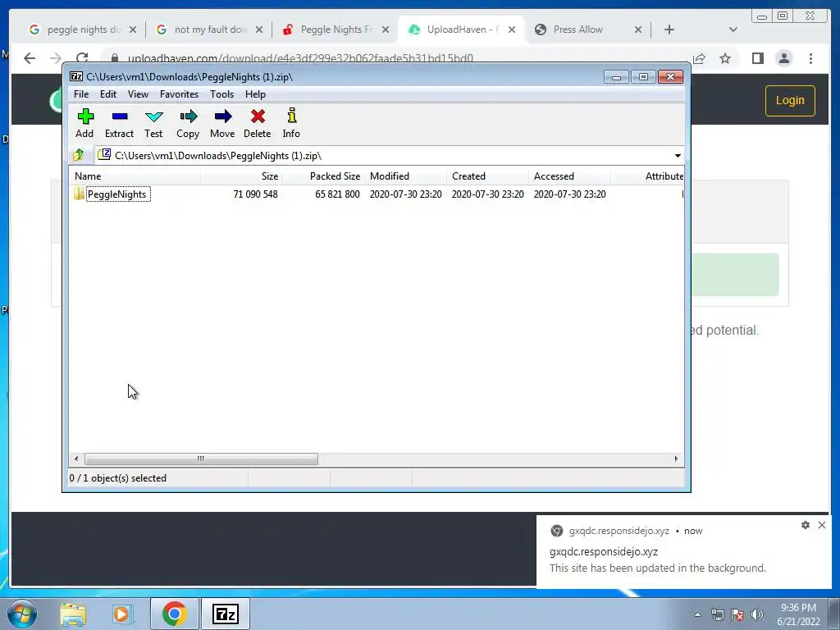Image resolution: width=840 pixels, height=630 pixels.
Task: Sort by the Created column header
Action: point(487,176)
